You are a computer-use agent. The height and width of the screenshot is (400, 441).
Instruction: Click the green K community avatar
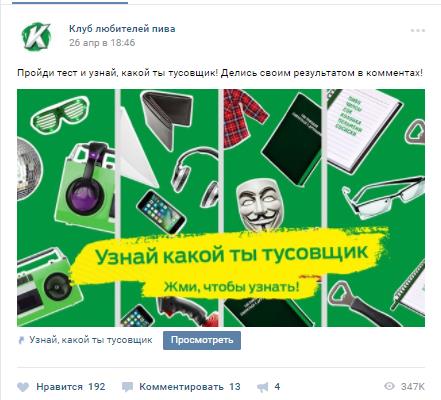[37, 36]
